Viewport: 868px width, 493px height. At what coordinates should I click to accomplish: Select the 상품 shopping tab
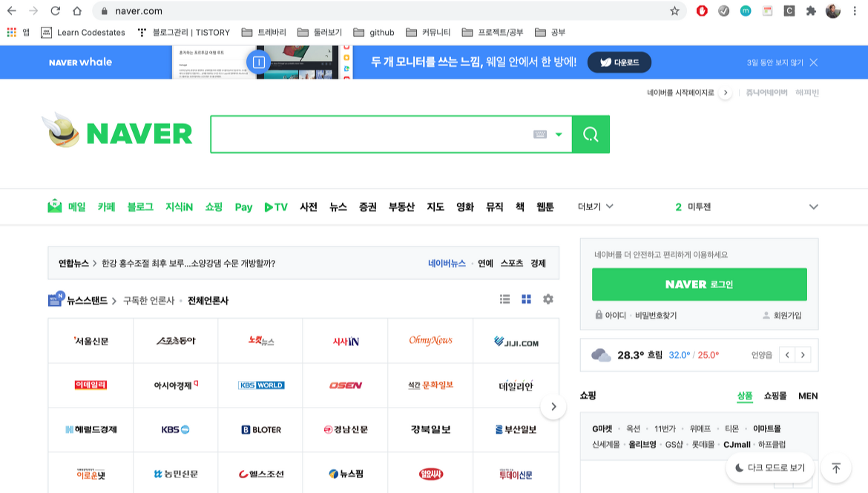[745, 396]
